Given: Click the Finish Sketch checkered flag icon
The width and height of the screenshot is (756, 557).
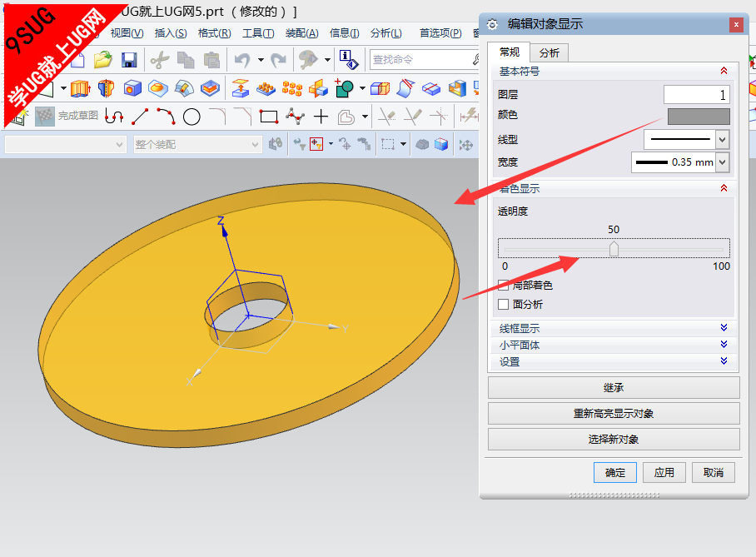Looking at the screenshot, I should tap(45, 117).
